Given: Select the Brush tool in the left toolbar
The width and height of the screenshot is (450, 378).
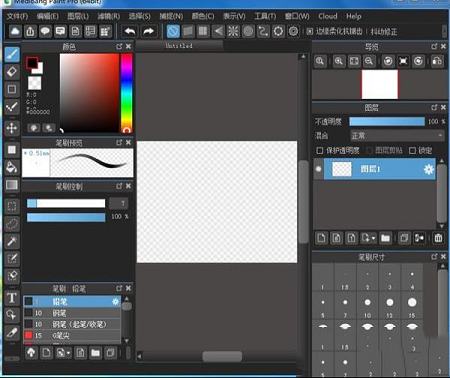Looking at the screenshot, I should tap(12, 55).
